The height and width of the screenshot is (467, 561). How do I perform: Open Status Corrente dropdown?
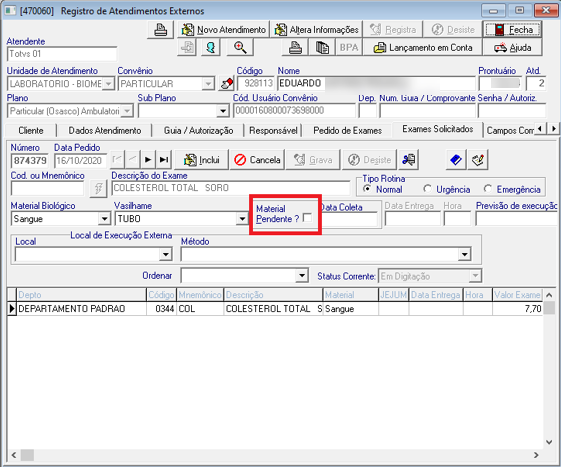(475, 276)
